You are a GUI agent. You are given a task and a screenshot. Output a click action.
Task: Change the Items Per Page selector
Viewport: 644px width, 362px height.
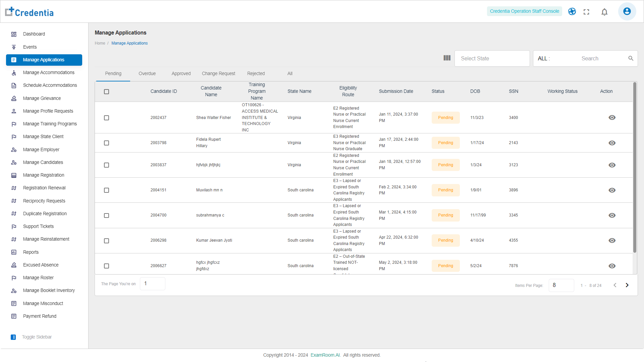[561, 285]
